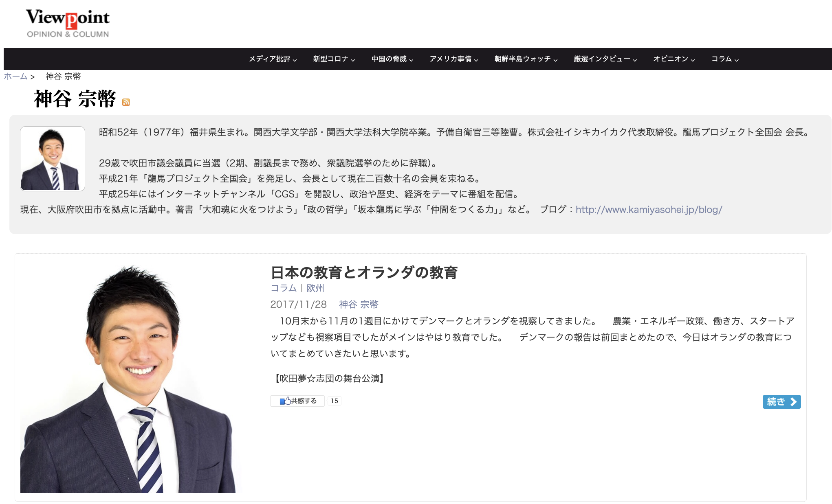The width and height of the screenshot is (832, 504).
Task: Open author's small profile photo
Action: pyautogui.click(x=53, y=158)
